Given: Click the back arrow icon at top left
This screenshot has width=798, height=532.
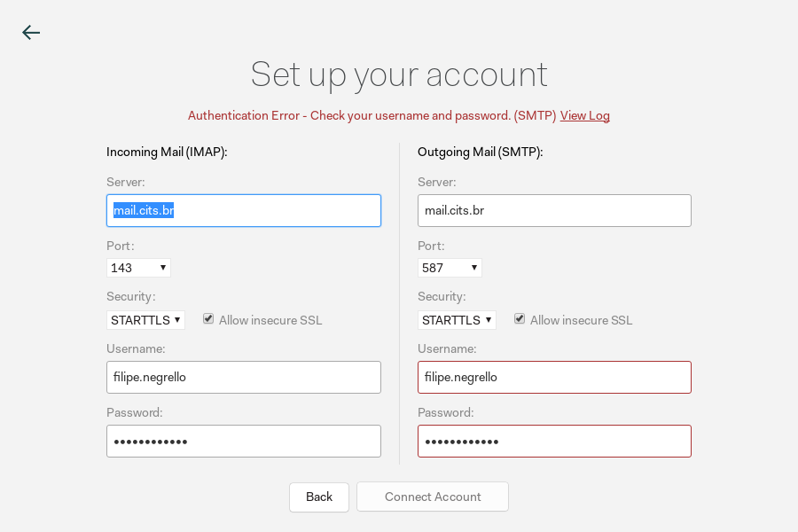Looking at the screenshot, I should pyautogui.click(x=31, y=33).
